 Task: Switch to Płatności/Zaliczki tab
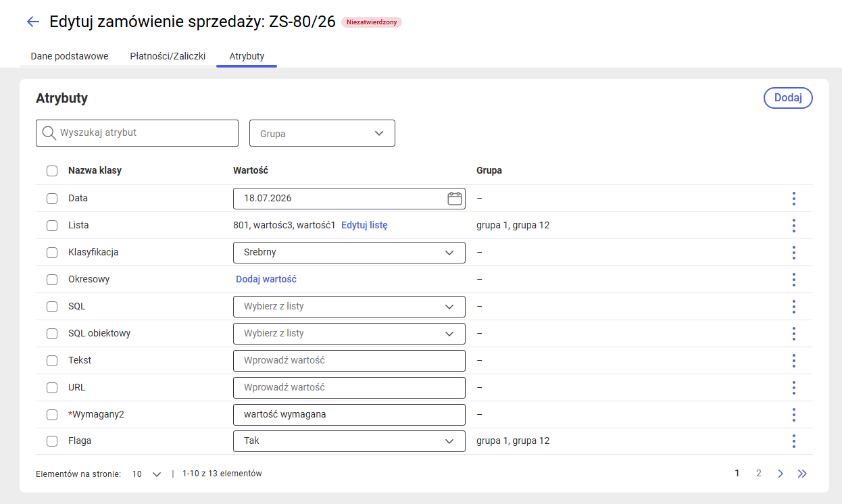click(168, 56)
